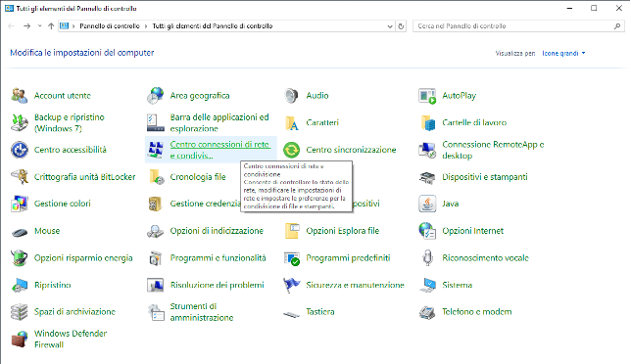Click the Mouse icon

click(20, 232)
